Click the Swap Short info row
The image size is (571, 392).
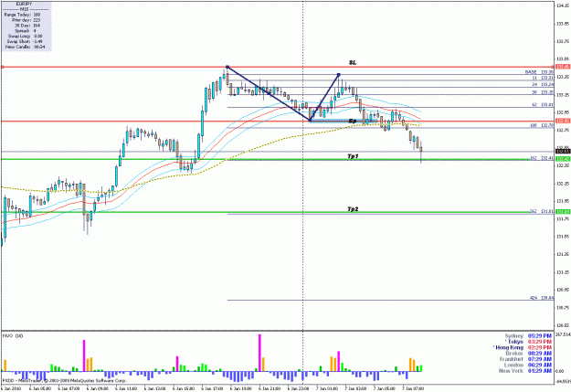point(25,41)
